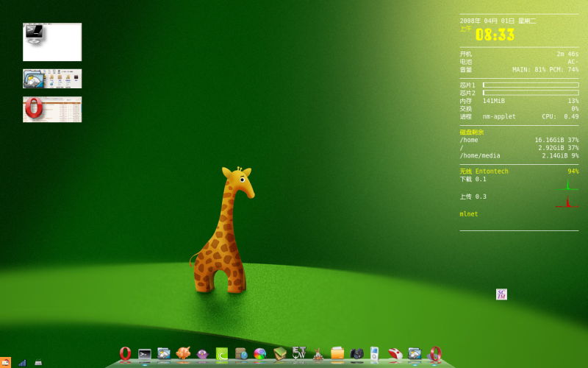The image size is (588, 368).
Task: Click the MAIN: 81% volume reading
Action: 529,70
